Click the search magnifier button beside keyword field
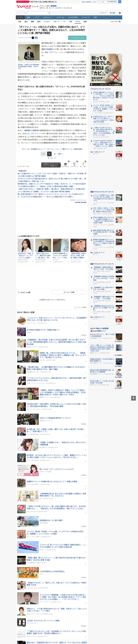Viewport: 138px width, 644px height. [x=49, y=13]
